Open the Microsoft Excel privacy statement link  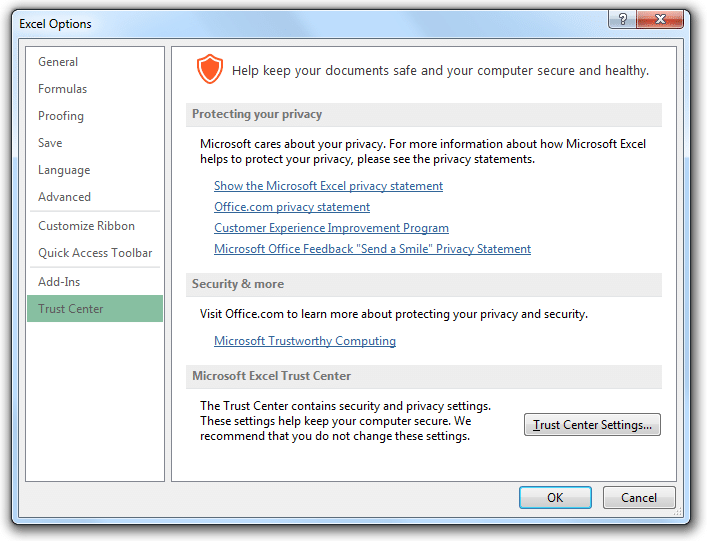(328, 186)
